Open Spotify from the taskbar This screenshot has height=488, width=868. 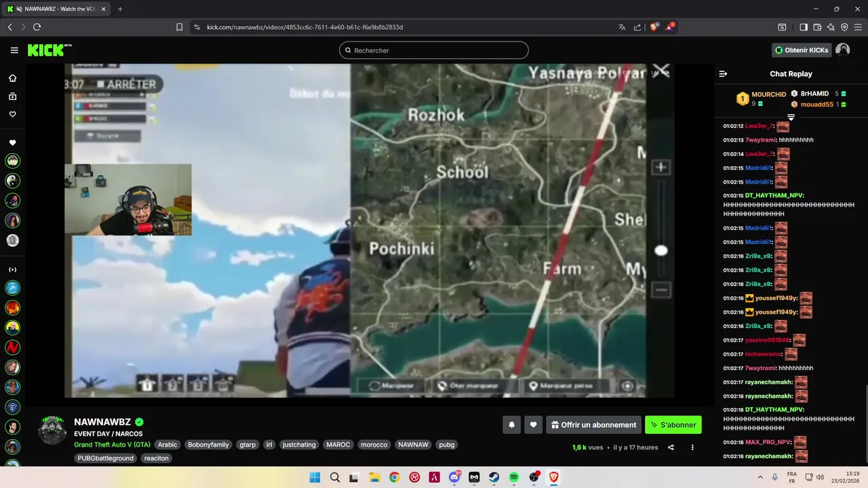pyautogui.click(x=514, y=477)
